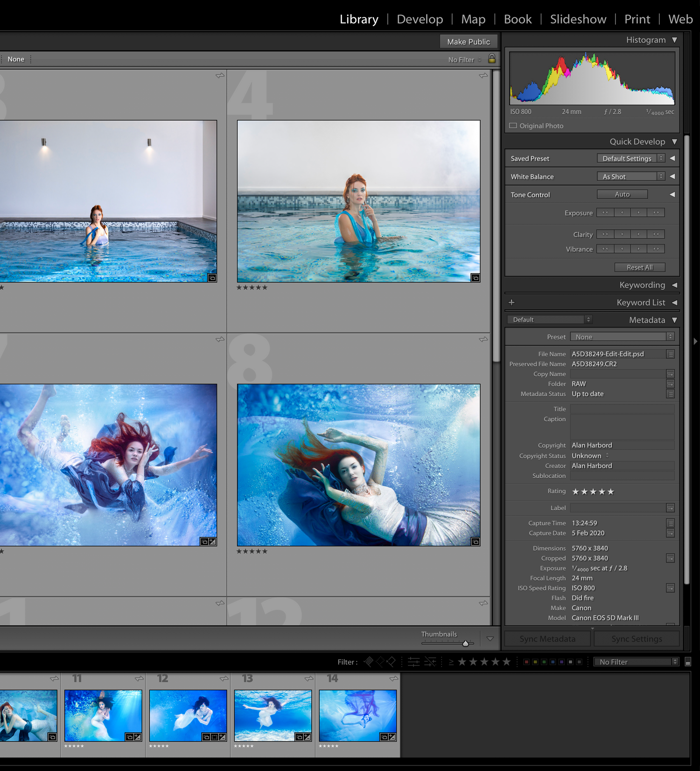This screenshot has height=771, width=700.
Task: Filter by unflagged photos flag icon
Action: coord(380,661)
